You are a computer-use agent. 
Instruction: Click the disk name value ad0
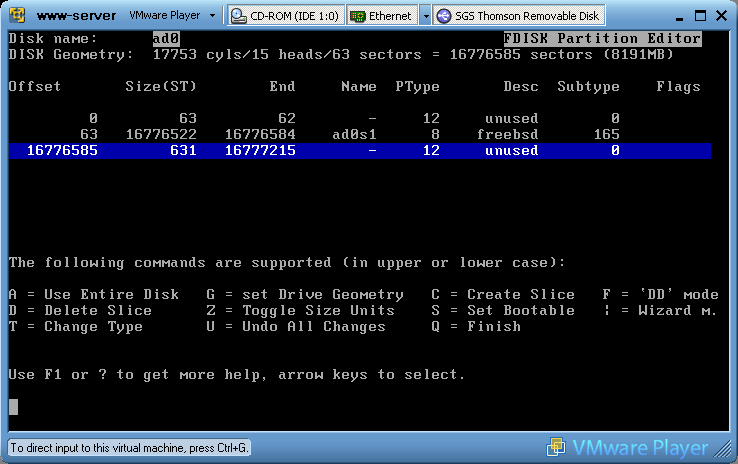click(x=166, y=39)
